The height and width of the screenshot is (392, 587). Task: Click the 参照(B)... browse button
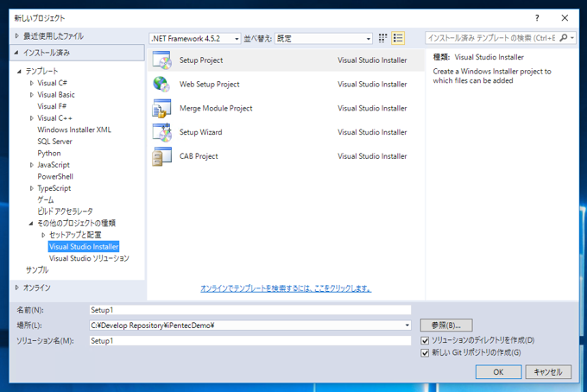pos(446,325)
